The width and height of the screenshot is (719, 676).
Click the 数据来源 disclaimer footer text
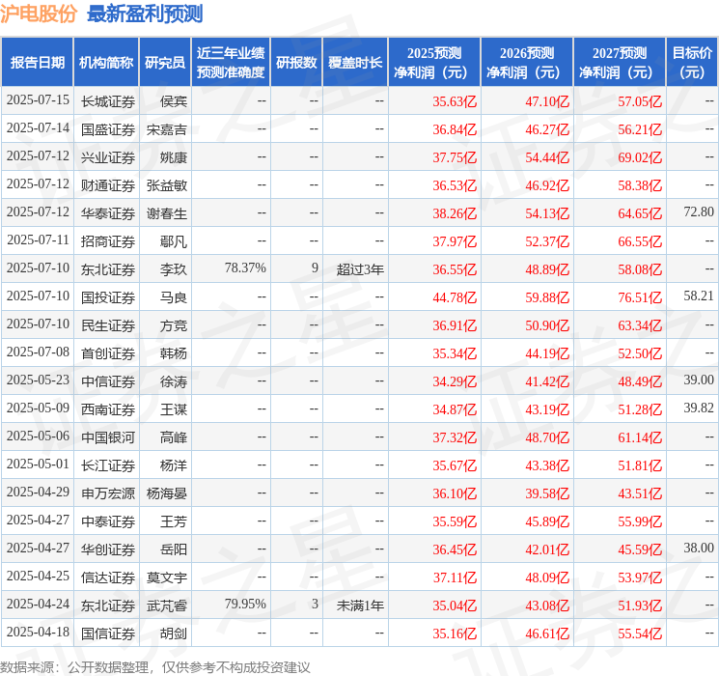point(155,667)
